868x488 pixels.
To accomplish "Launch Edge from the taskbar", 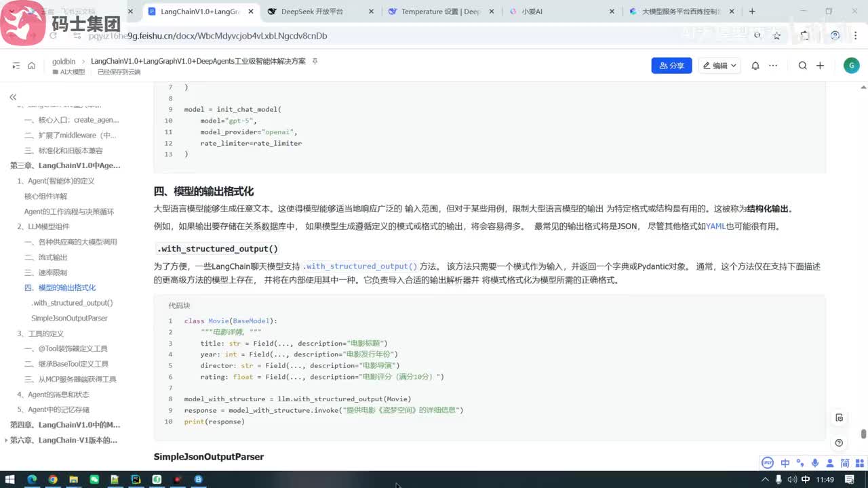I will pyautogui.click(x=32, y=479).
